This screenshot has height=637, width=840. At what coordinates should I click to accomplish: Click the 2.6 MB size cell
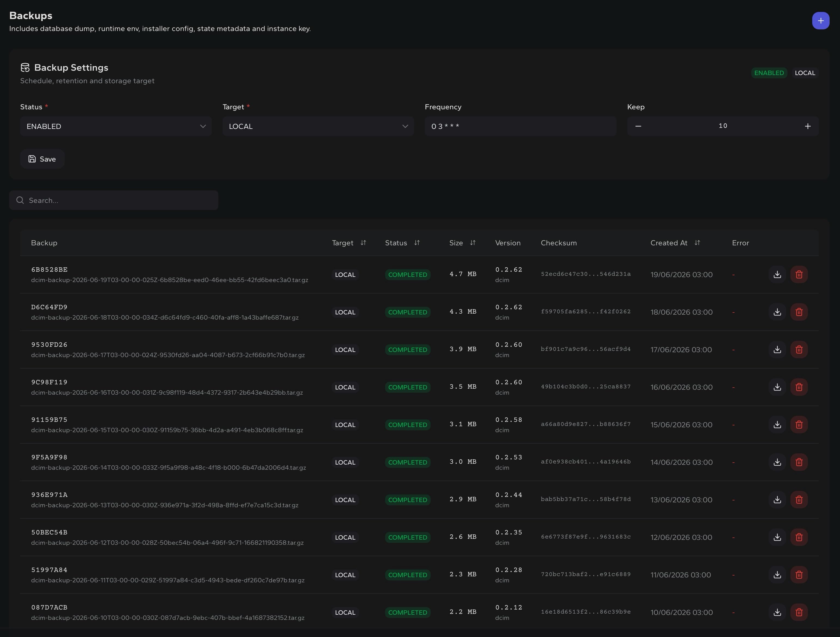click(x=463, y=537)
